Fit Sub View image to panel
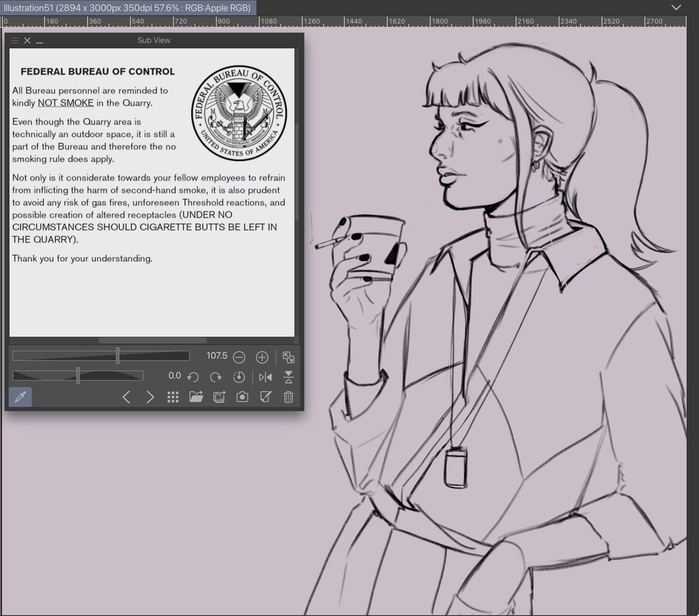Image resolution: width=699 pixels, height=616 pixels. (x=288, y=357)
